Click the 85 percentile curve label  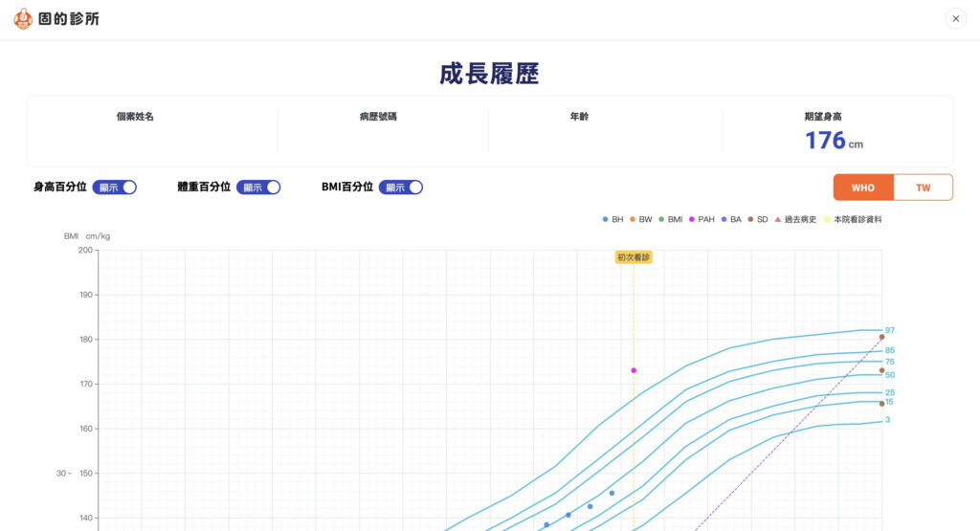pos(890,350)
